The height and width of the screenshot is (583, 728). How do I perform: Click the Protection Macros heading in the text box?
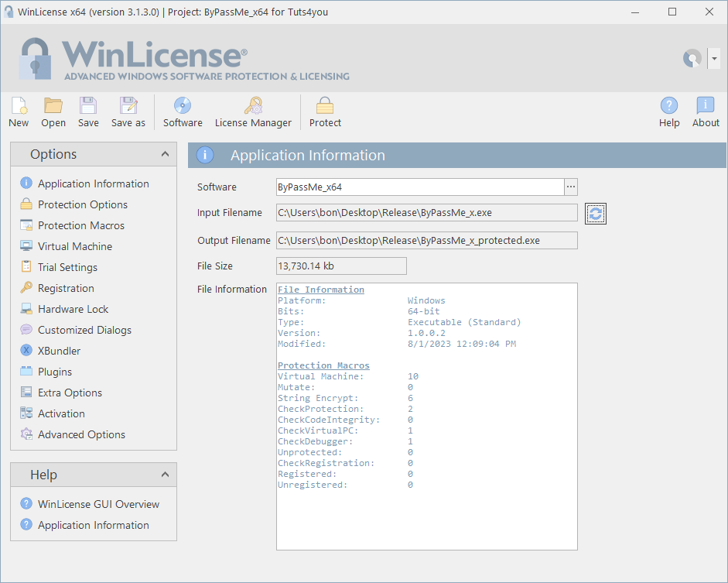323,365
